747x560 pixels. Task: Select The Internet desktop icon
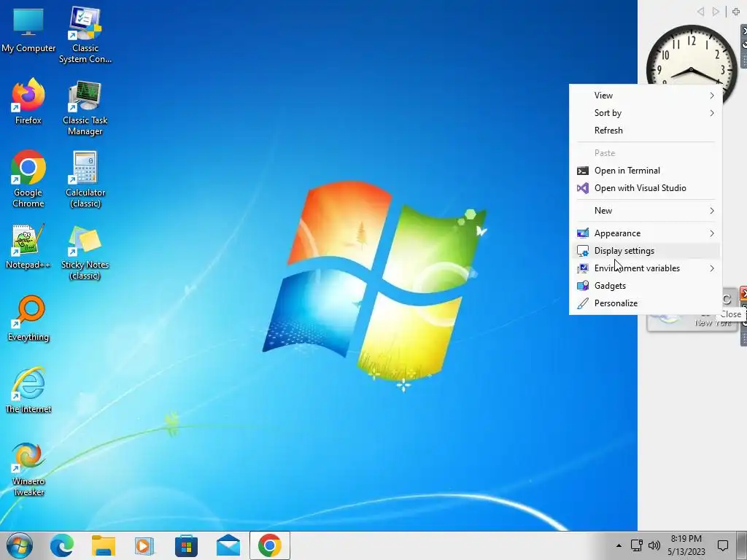point(28,389)
